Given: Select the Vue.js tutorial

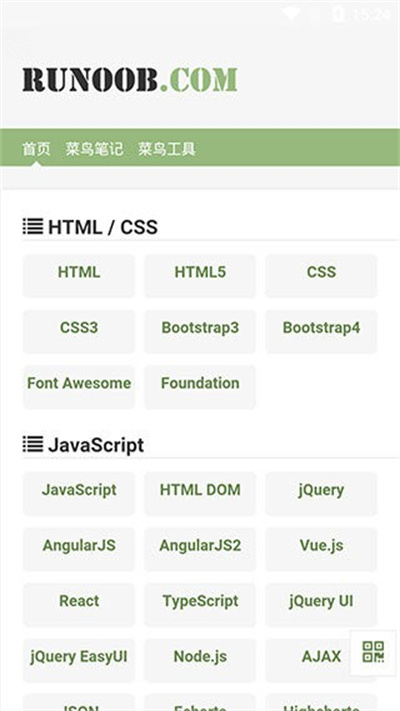Looking at the screenshot, I should tap(321, 549).
